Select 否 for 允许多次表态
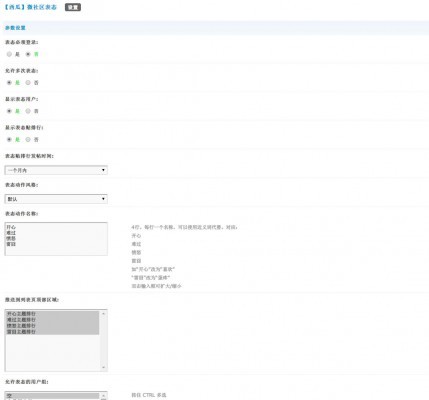 pyautogui.click(x=28, y=82)
